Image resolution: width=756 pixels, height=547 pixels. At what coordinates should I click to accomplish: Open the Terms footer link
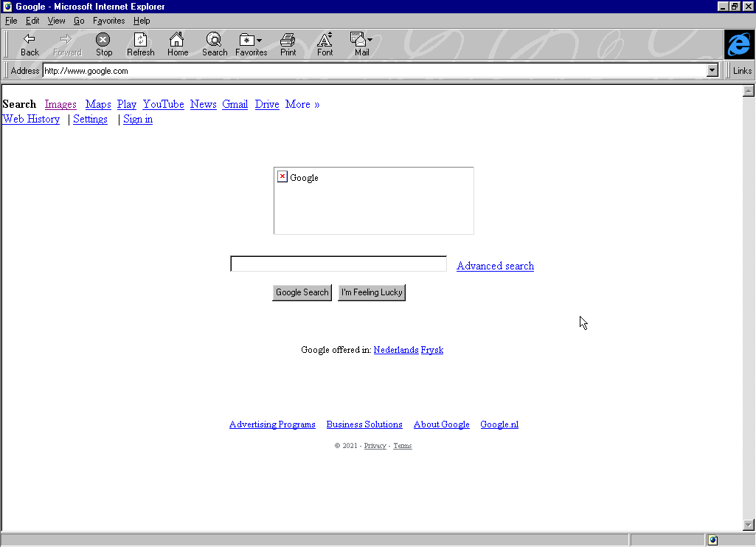(403, 446)
